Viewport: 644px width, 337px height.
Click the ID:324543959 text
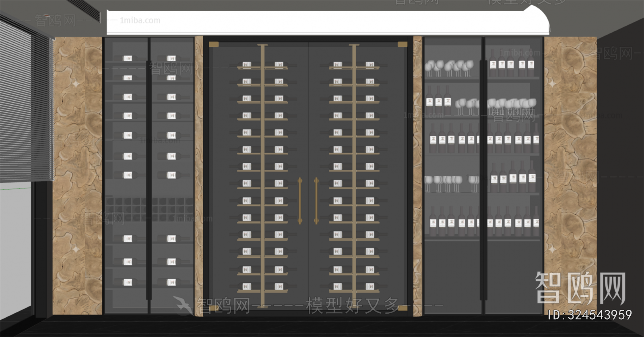click(590, 315)
